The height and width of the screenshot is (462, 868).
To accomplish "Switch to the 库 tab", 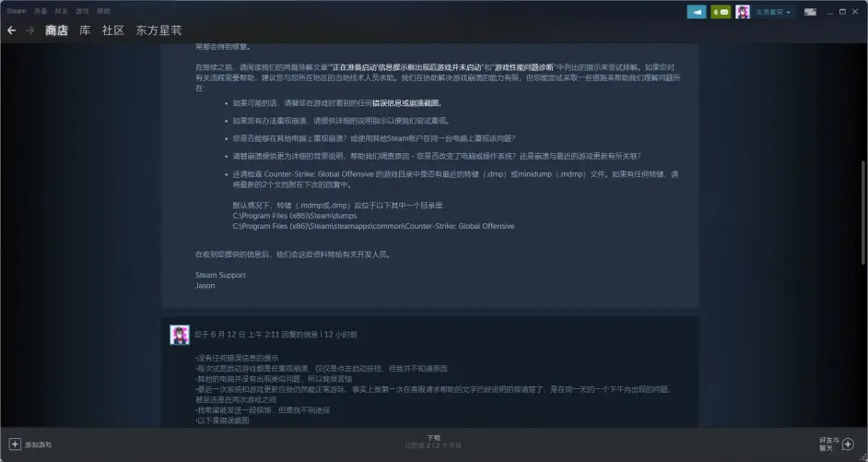I will pyautogui.click(x=85, y=30).
